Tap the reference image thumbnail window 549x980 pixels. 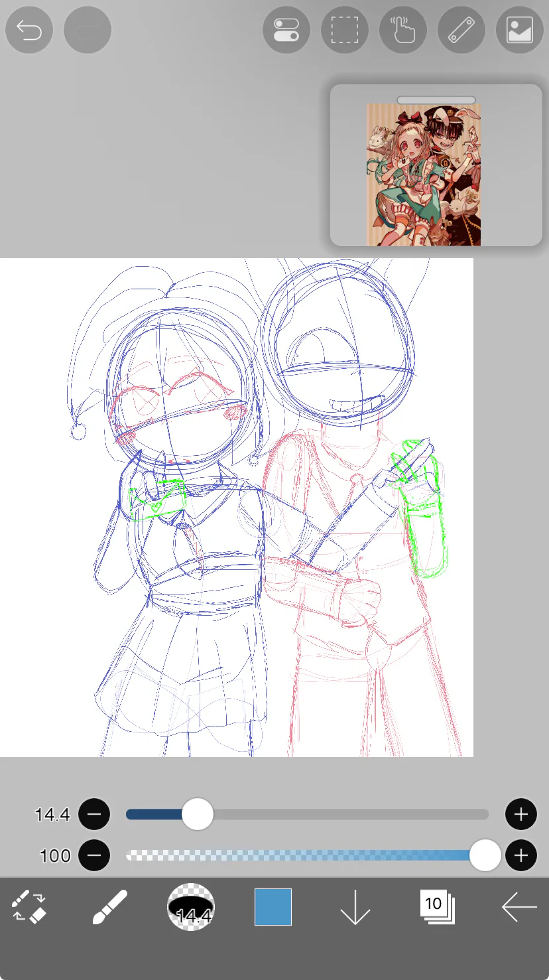click(x=436, y=165)
